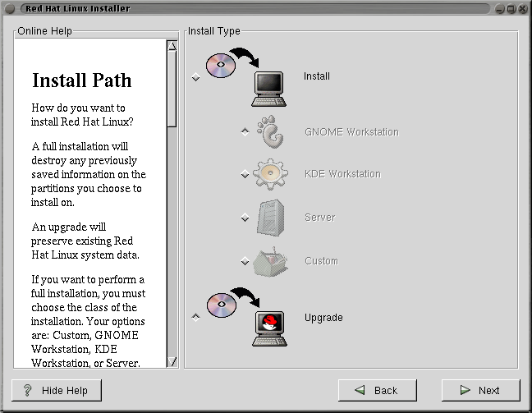532x413 pixels.
Task: Hide the Online Help panel
Action: point(57,390)
